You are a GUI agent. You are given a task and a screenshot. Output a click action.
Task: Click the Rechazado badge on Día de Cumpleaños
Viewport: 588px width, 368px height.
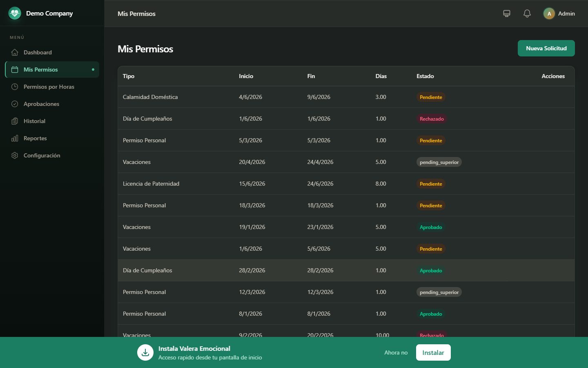[432, 119]
